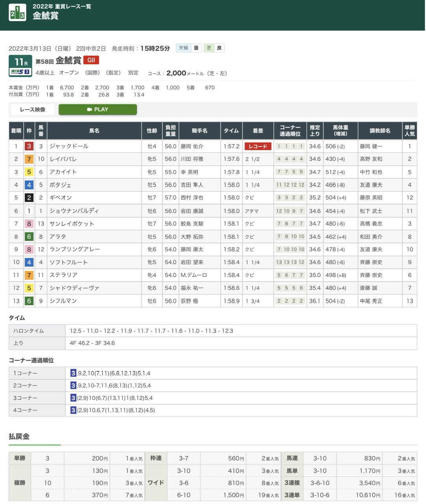Click the 2,000メートル course distance
Screen dimensions: 426x504
[x=185, y=73]
